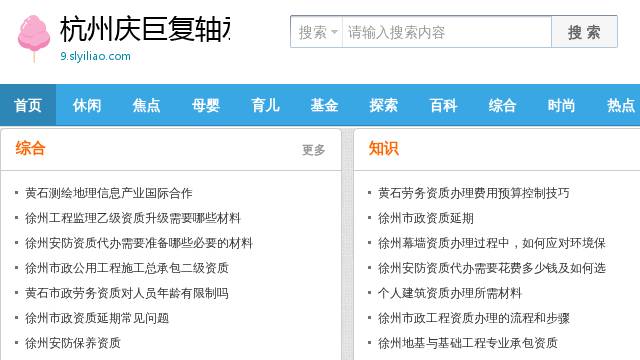
Task: Select the 母婴 nav item
Action: [x=206, y=105]
